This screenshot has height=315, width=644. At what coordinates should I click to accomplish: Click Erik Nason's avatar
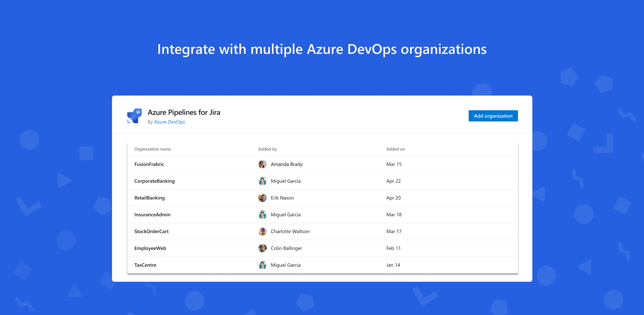point(262,198)
